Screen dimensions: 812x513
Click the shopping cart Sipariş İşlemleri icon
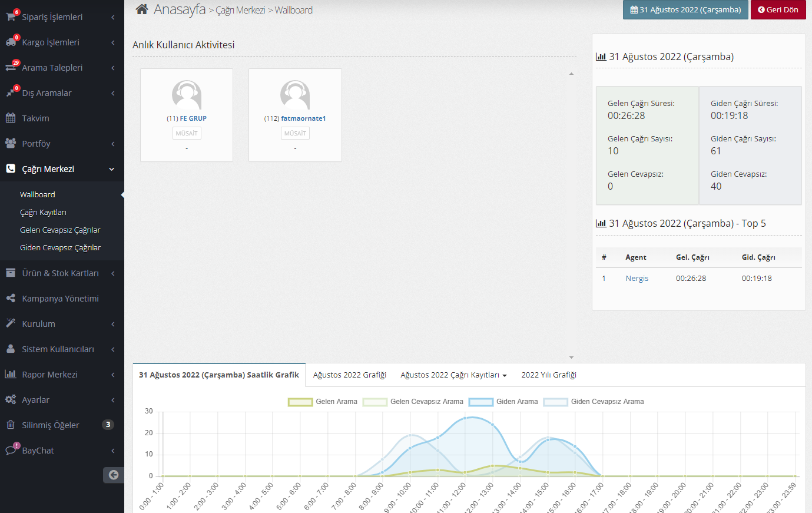point(10,17)
